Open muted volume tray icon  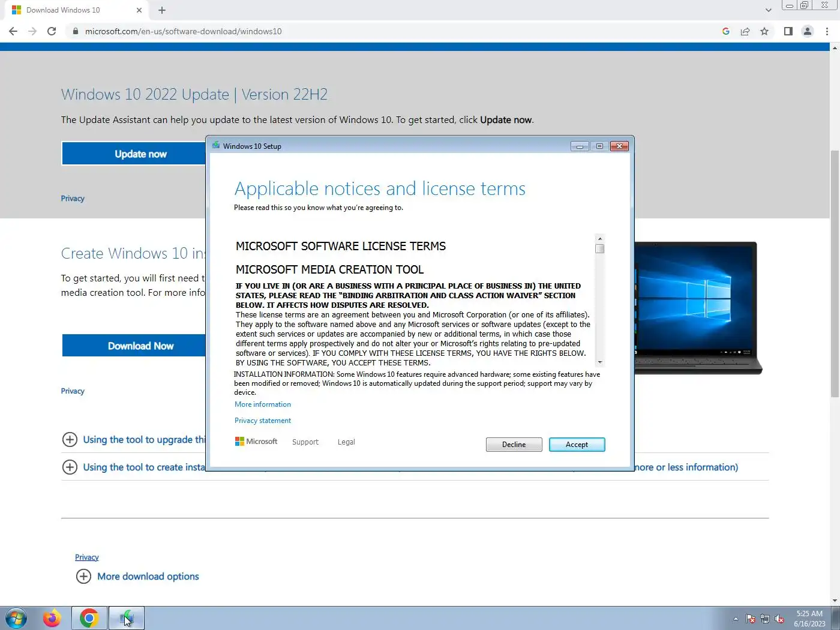pos(779,619)
